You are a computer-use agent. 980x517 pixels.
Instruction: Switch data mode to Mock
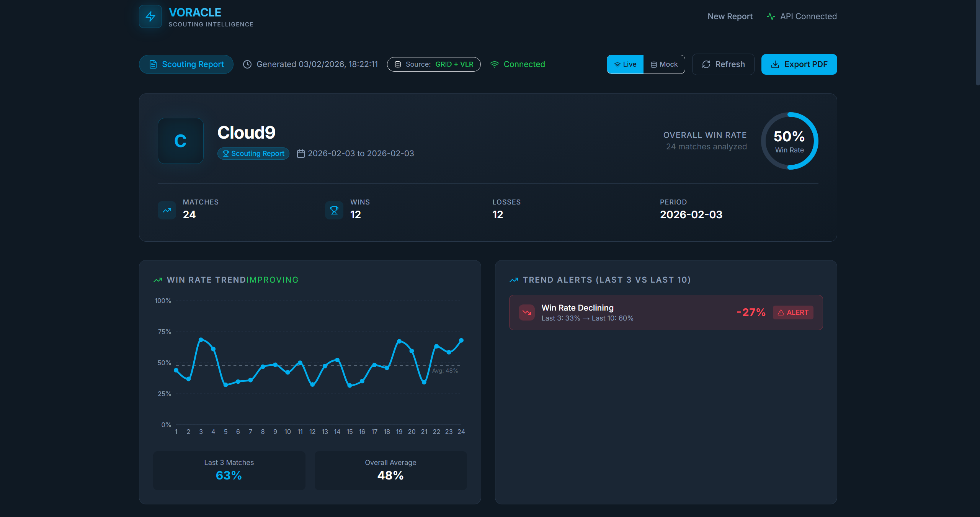click(664, 64)
